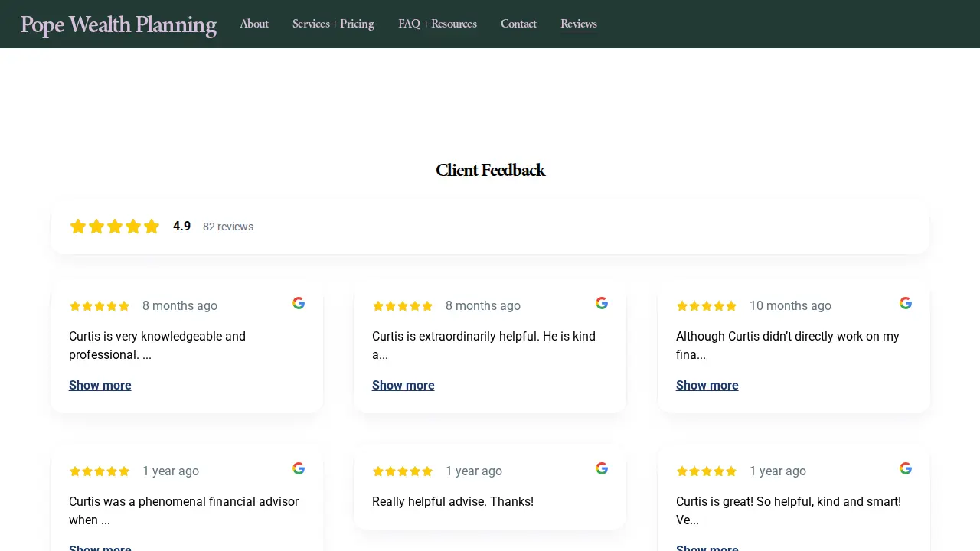Click the "82 reviews" count
The height and width of the screenshot is (551, 980).
pyautogui.click(x=228, y=227)
